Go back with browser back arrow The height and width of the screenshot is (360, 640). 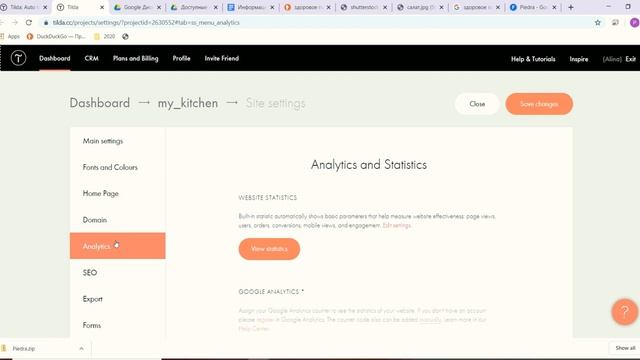coord(2,22)
